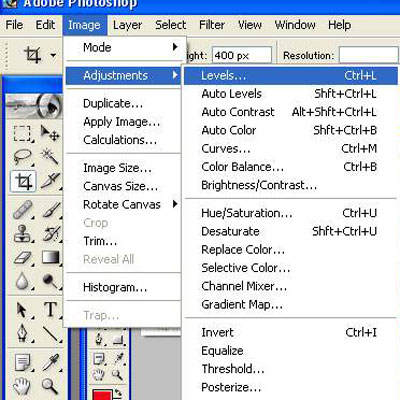Viewport: 400px width, 400px height.
Task: Click the empty Resolution field
Action: pos(369,55)
